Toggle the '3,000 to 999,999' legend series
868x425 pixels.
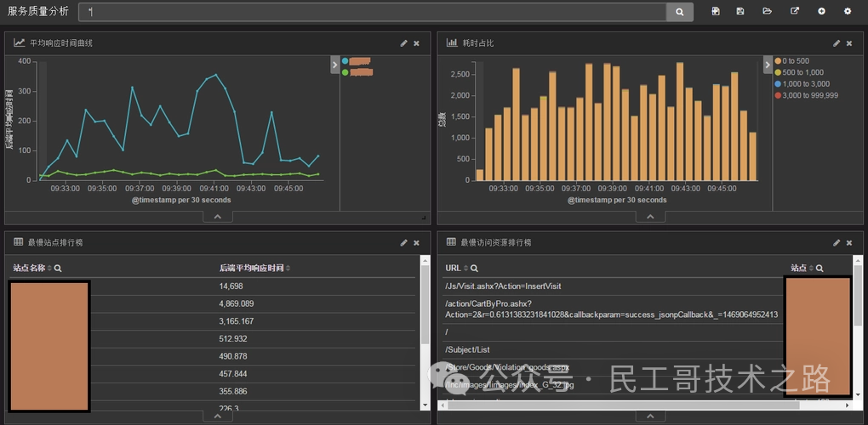pos(810,95)
